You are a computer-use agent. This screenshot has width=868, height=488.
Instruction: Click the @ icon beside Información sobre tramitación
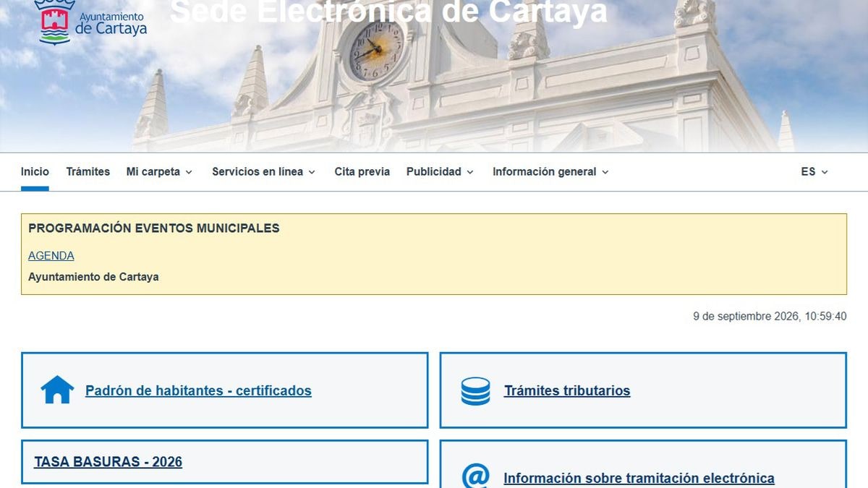tap(475, 476)
